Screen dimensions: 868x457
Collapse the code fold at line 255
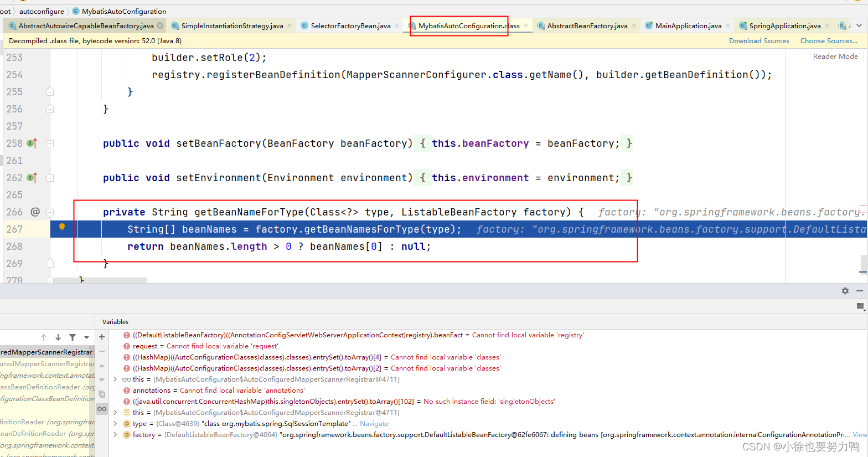coord(50,92)
